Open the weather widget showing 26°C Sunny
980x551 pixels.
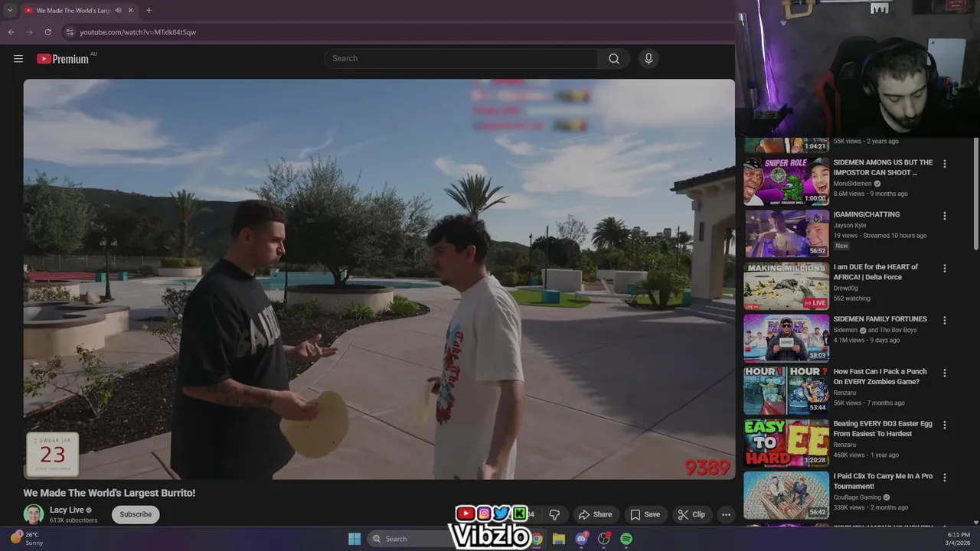(27, 539)
